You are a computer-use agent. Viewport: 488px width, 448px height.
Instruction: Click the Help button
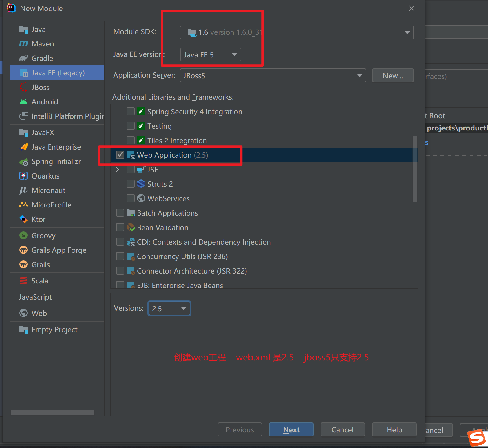pyautogui.click(x=394, y=429)
